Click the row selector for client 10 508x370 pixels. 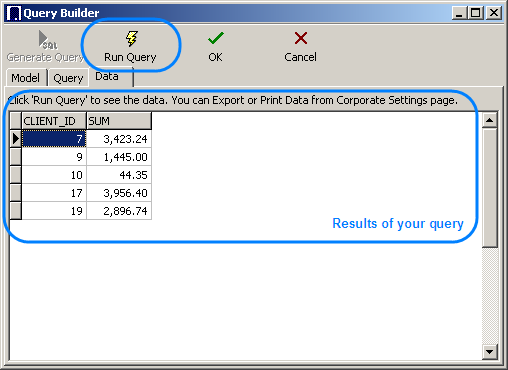(x=16, y=175)
